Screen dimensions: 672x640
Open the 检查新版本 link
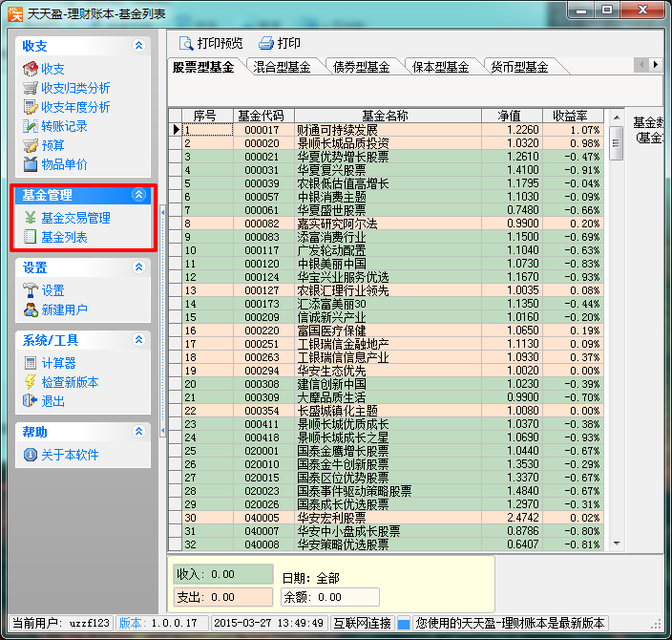pos(70,382)
